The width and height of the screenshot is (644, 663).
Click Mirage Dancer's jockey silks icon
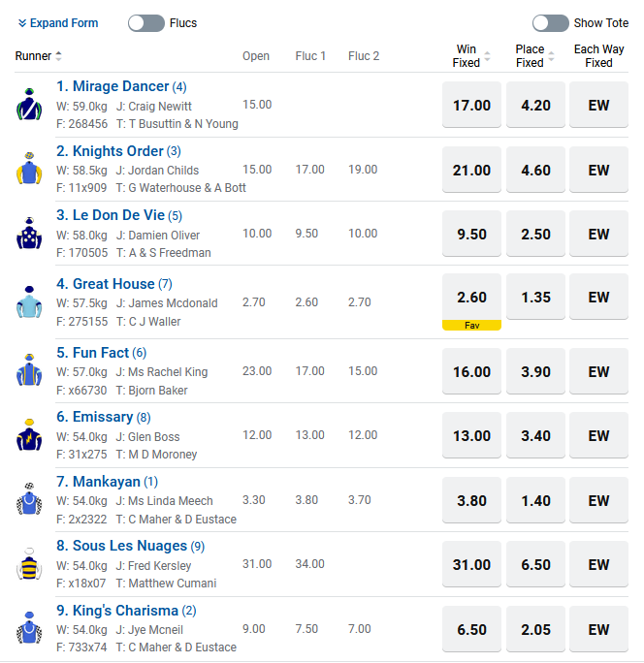29,105
